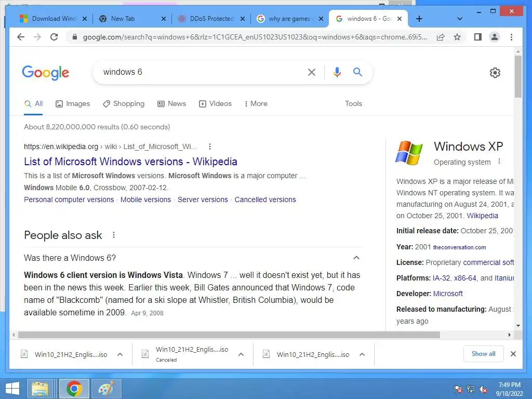
Task: Open the muted volume tray icon
Action: [483, 389]
